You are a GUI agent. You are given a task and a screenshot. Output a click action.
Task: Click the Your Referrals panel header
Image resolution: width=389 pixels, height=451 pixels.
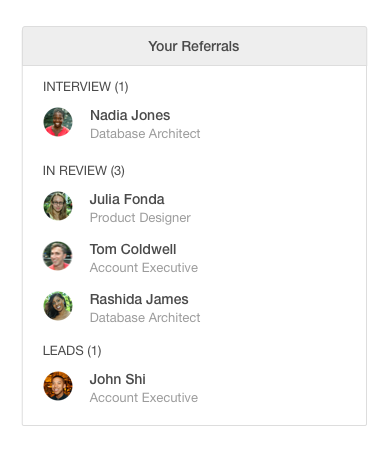[x=195, y=46]
